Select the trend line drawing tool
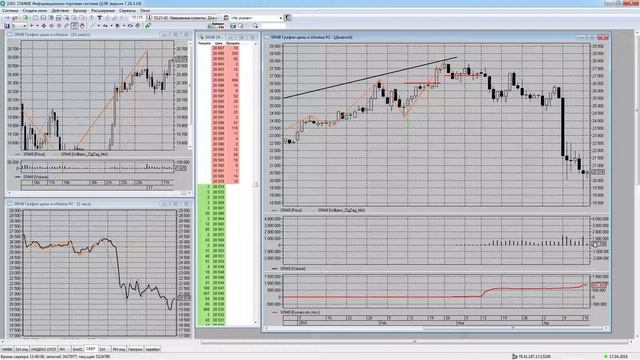Image resolution: width=640 pixels, height=360 pixels. pos(92,26)
